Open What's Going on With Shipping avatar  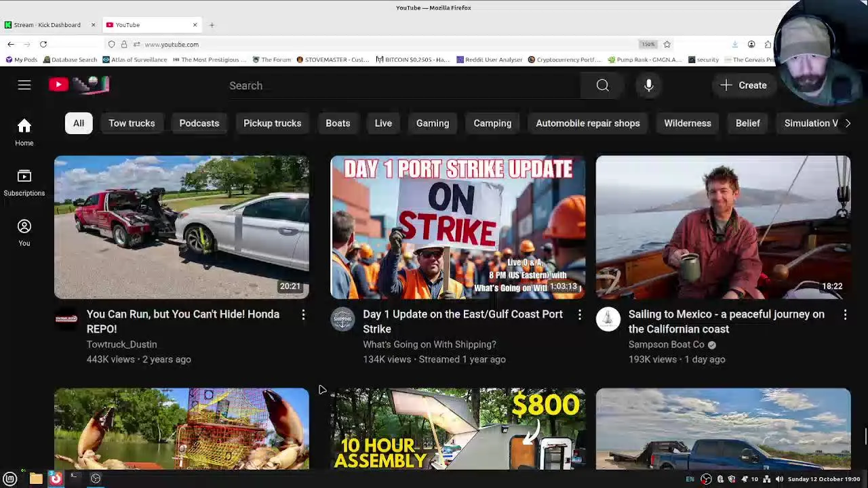(342, 319)
